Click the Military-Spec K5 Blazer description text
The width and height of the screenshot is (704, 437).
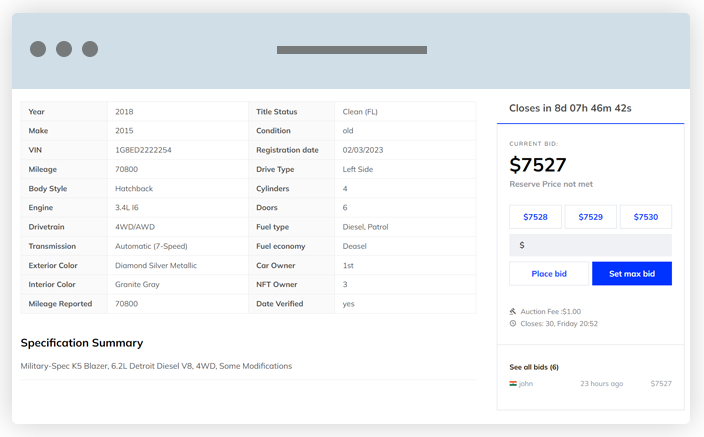coord(156,366)
